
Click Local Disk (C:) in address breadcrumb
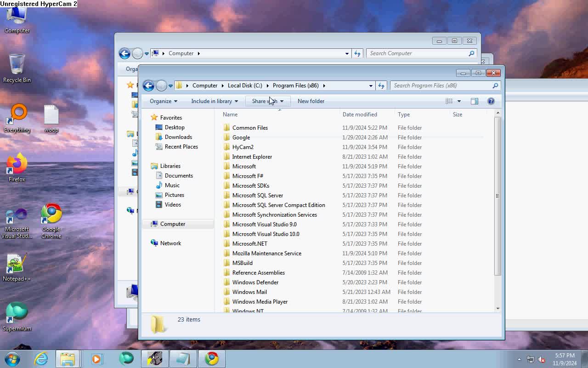coord(245,86)
